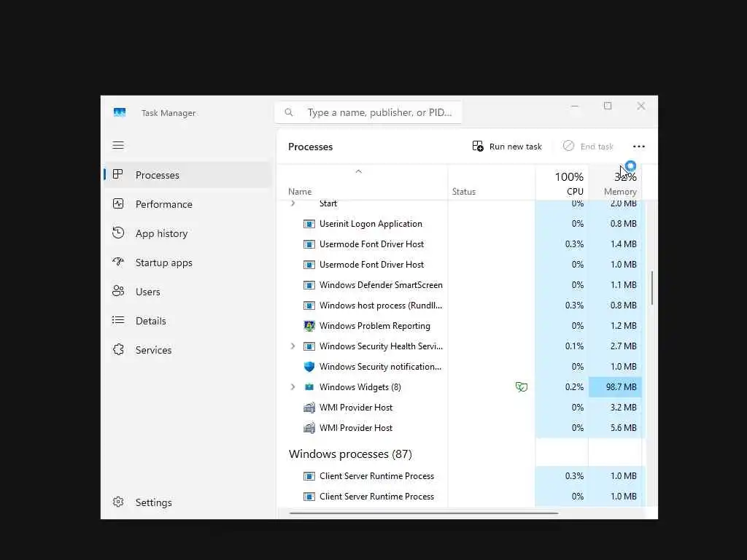Click the Windows Defender SmartScreen process icon
The width and height of the screenshot is (747, 560).
pyautogui.click(x=309, y=285)
